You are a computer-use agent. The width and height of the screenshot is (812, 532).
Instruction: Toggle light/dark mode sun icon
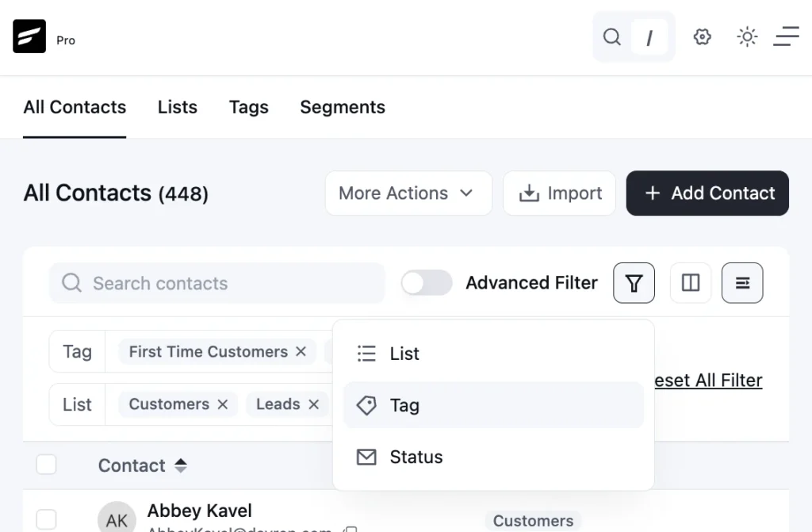coord(747,36)
